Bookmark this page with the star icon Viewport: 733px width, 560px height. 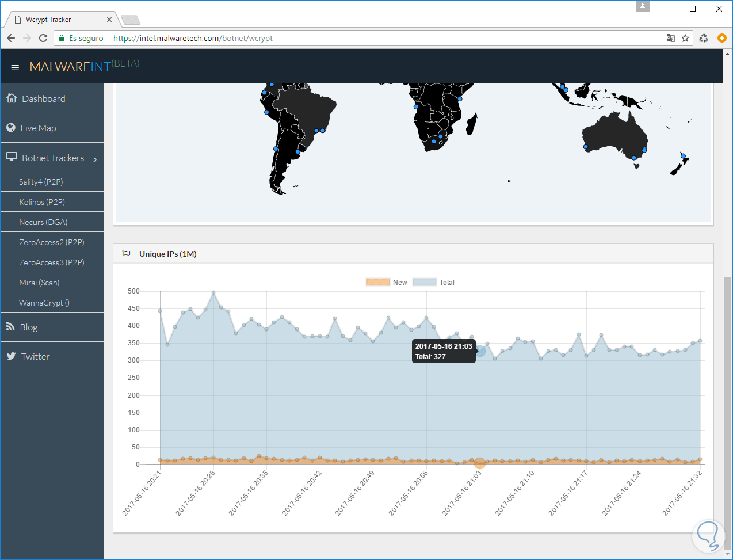(x=685, y=38)
